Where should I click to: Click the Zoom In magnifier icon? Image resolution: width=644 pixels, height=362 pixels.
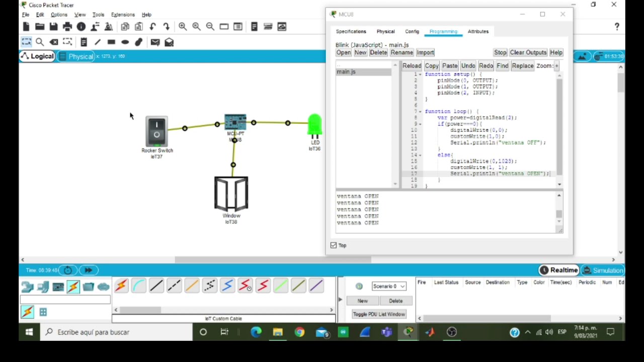[183, 27]
